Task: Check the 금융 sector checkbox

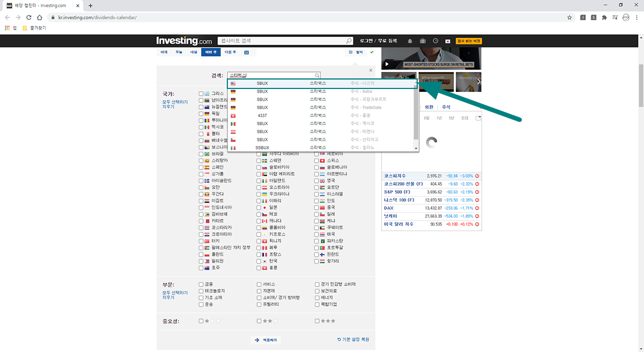Action: click(x=201, y=284)
